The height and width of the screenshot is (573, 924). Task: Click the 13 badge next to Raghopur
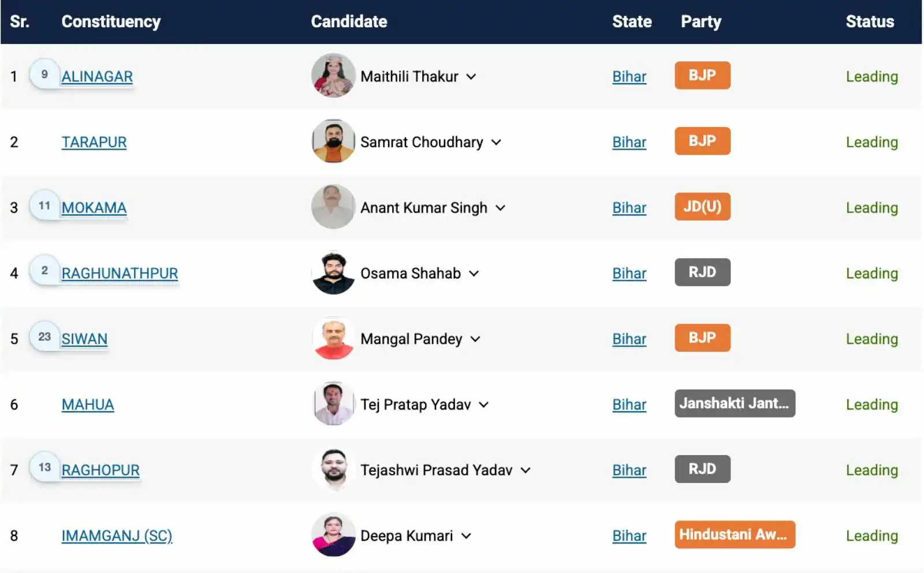(44, 467)
